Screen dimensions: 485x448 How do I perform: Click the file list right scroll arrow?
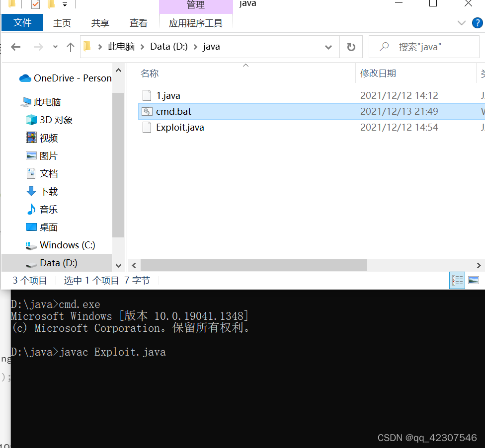(479, 266)
